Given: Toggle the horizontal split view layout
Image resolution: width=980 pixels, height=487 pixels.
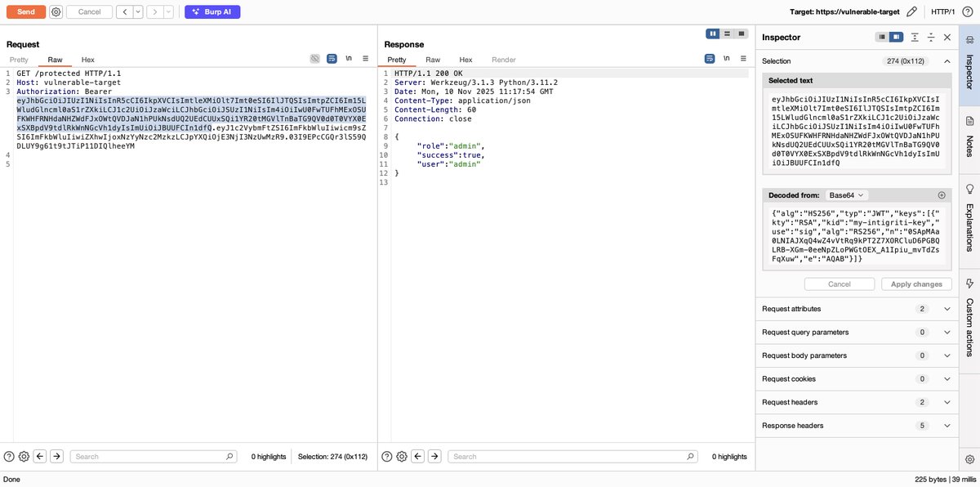Looking at the screenshot, I should click(725, 34).
